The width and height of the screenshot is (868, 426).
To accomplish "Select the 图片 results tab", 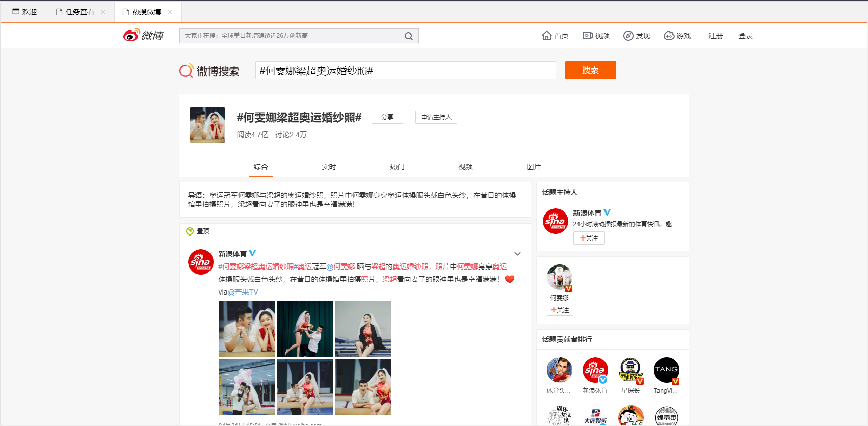I will coord(534,167).
